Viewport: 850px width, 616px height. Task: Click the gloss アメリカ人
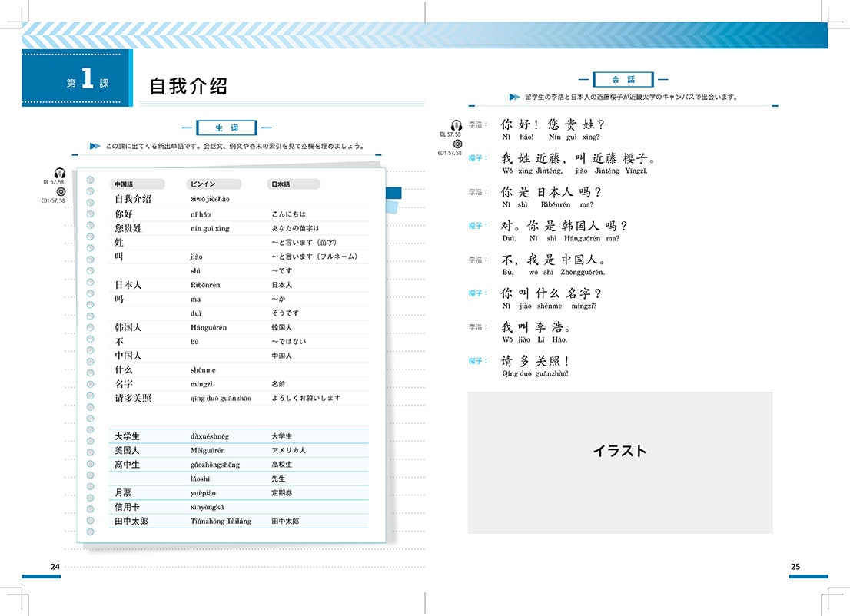288,450
